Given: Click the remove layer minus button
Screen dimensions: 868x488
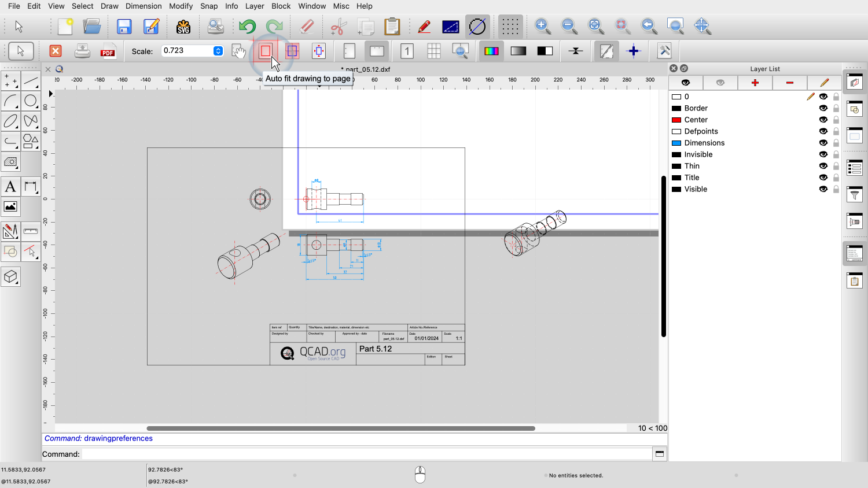Looking at the screenshot, I should coord(789,83).
